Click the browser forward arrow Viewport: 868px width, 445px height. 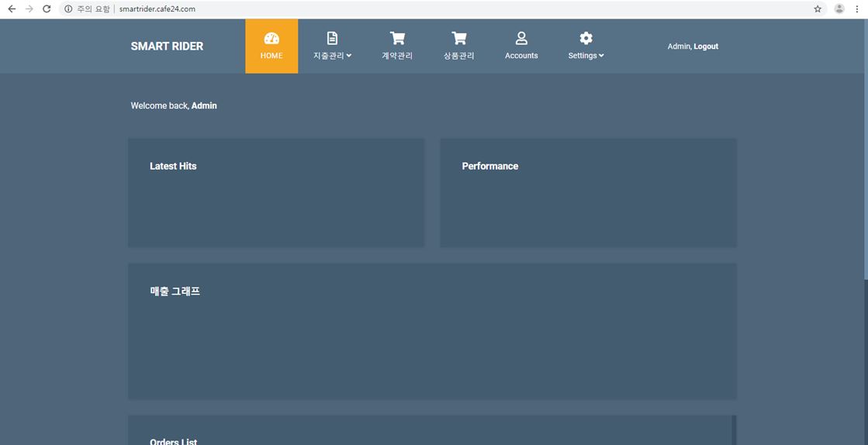coord(29,9)
